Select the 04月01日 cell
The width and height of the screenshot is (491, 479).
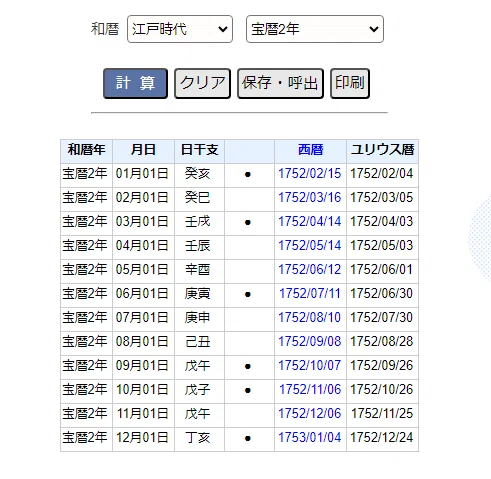click(143, 246)
